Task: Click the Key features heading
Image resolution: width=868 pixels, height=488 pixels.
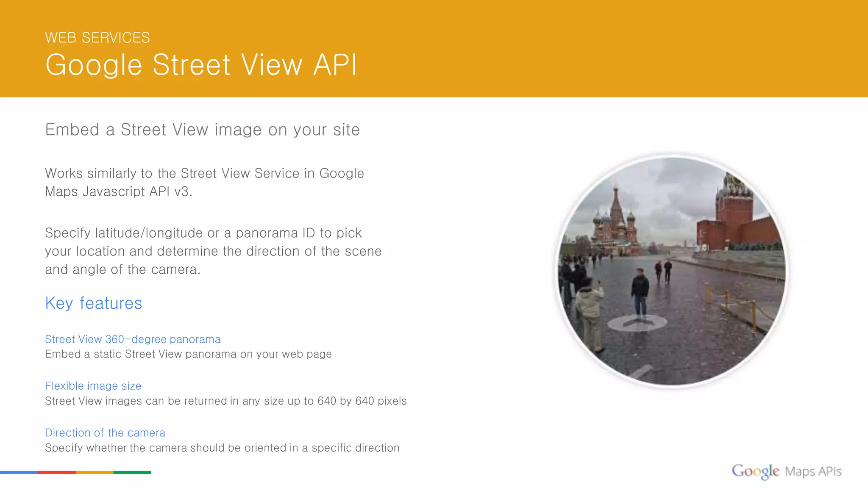Action: (94, 303)
